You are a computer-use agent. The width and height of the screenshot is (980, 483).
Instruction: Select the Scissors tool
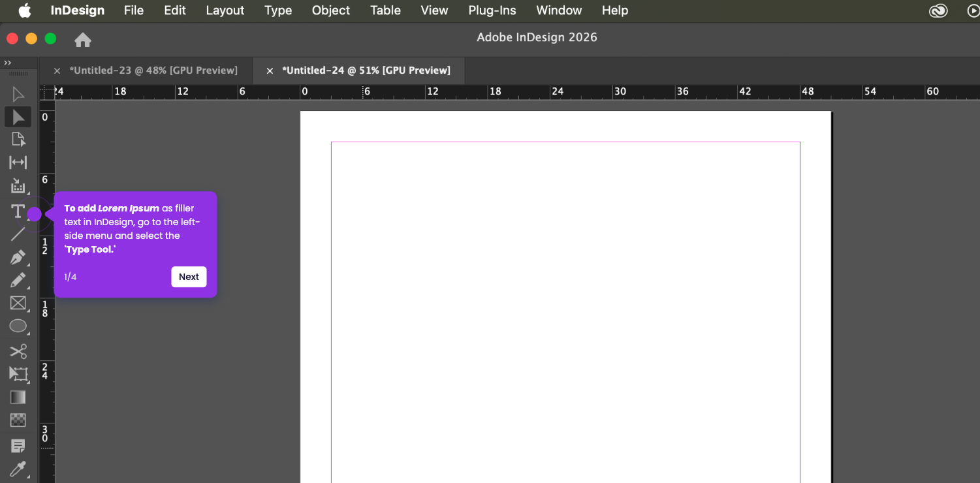pyautogui.click(x=18, y=351)
